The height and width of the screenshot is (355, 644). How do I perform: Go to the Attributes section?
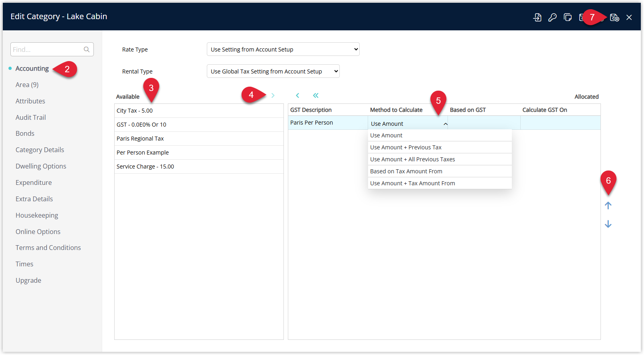coord(30,101)
